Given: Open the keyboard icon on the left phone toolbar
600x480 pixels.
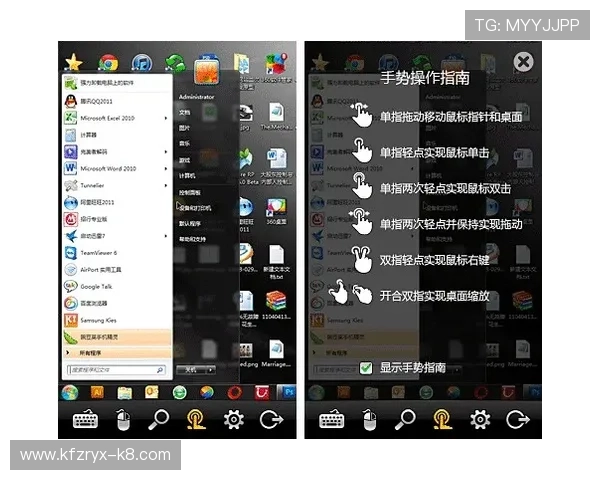Looking at the screenshot, I should 85,419.
